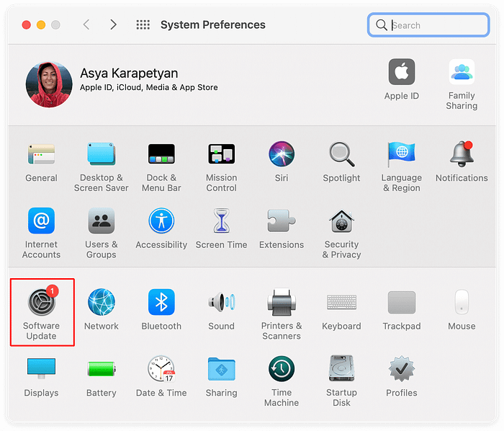Click the Search field
Viewport: 504px width, 431px height.
click(x=428, y=25)
